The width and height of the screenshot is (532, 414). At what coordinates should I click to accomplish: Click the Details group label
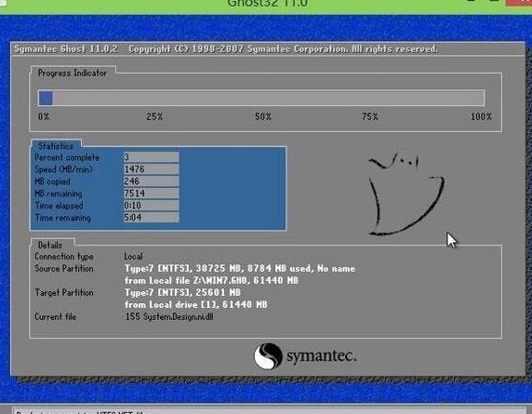point(50,245)
